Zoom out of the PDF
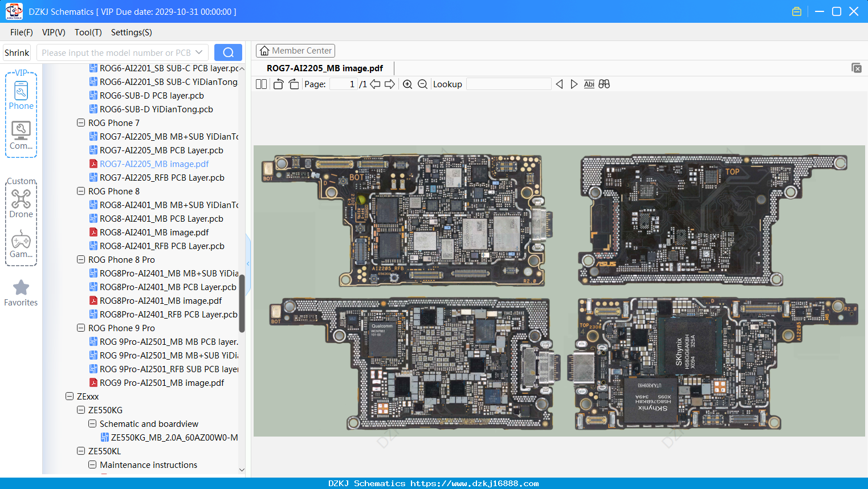The image size is (868, 489). (422, 84)
